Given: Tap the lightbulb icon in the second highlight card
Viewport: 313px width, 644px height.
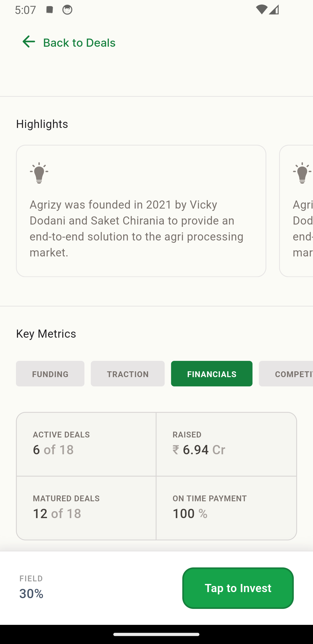Looking at the screenshot, I should [302, 173].
